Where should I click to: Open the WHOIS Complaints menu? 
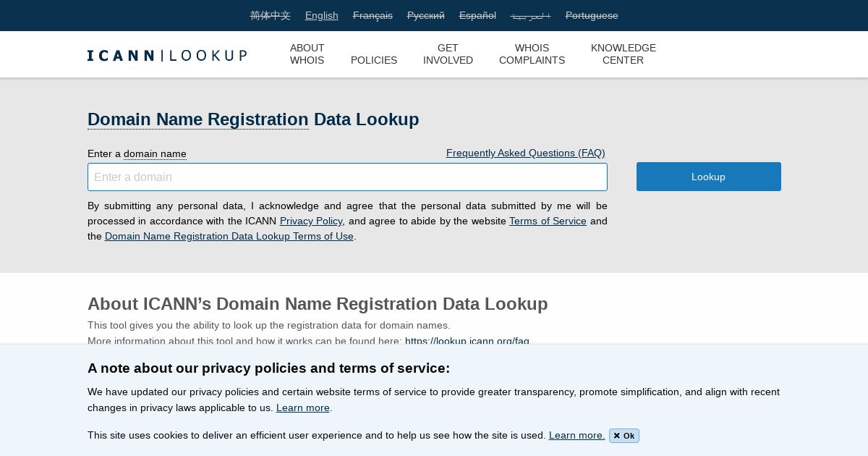click(x=532, y=54)
